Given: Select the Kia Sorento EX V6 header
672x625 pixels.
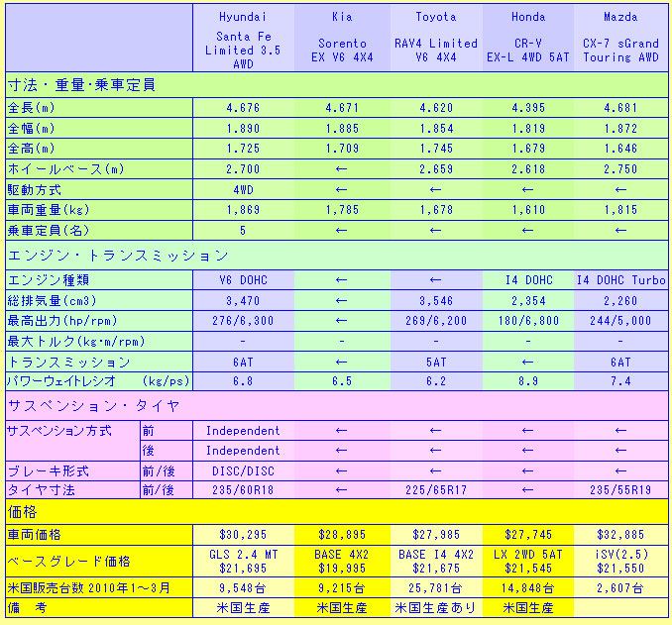Looking at the screenshot, I should click(342, 37).
